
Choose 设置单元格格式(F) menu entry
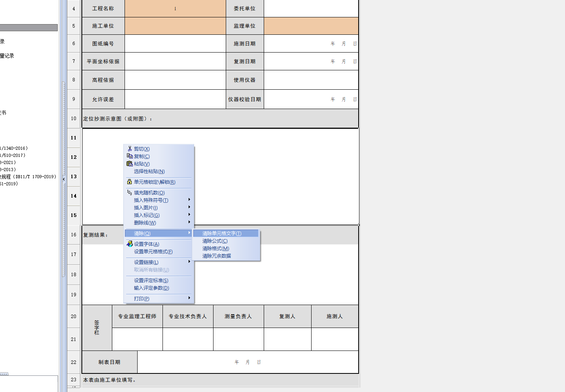coord(153,252)
